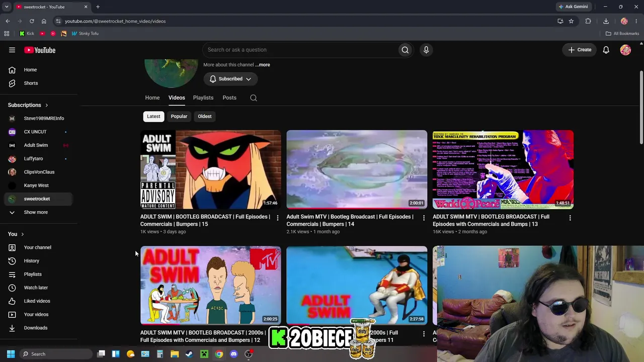Open the Windows Start menu
Image resolution: width=644 pixels, height=362 pixels.
tap(11, 354)
